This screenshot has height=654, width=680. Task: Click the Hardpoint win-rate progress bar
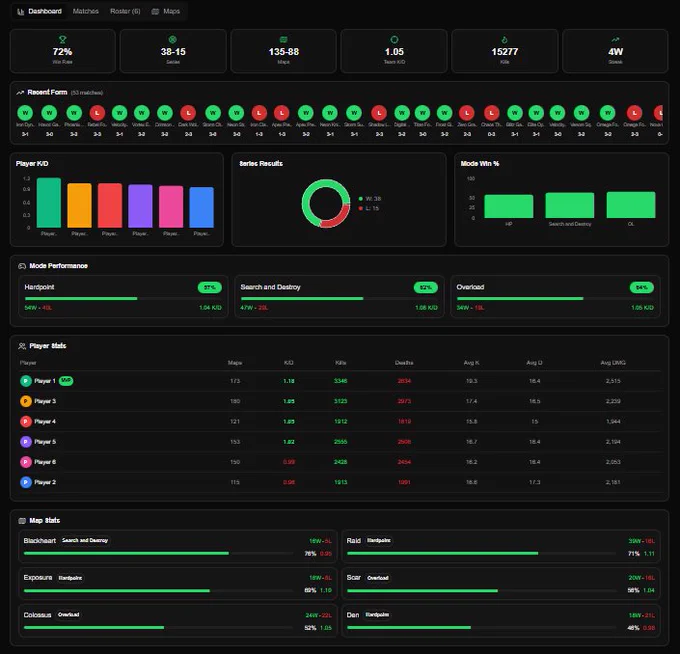[123, 298]
